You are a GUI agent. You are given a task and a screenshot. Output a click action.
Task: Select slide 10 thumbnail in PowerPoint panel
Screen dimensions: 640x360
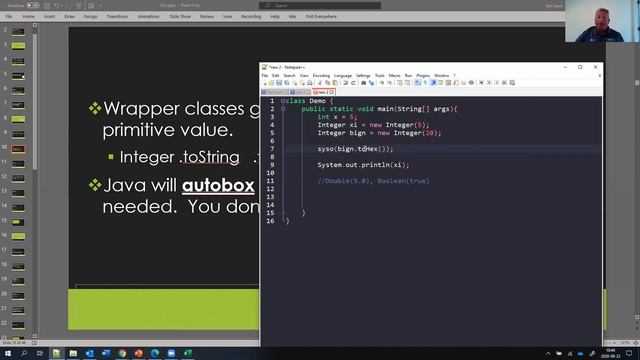click(x=18, y=149)
